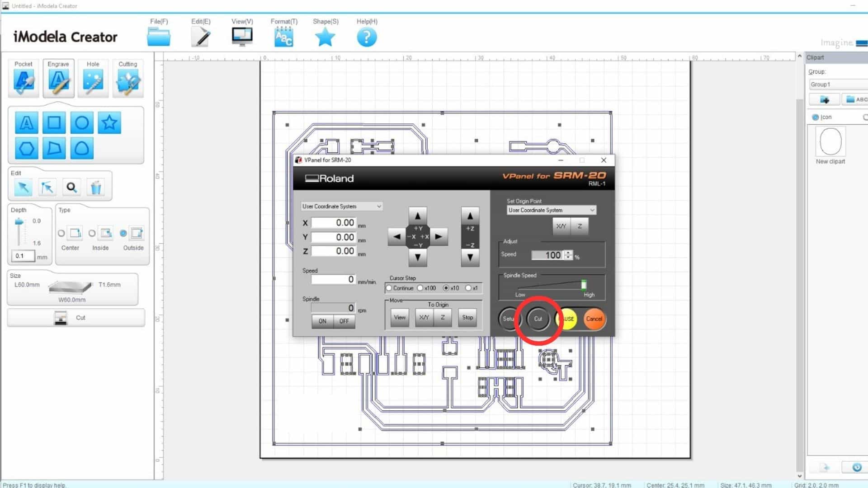Select the Cutting tool
This screenshot has width=868, height=488.
point(128,78)
